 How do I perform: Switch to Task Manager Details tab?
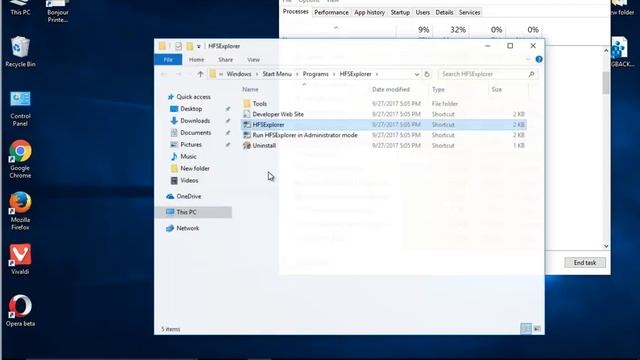point(444,13)
